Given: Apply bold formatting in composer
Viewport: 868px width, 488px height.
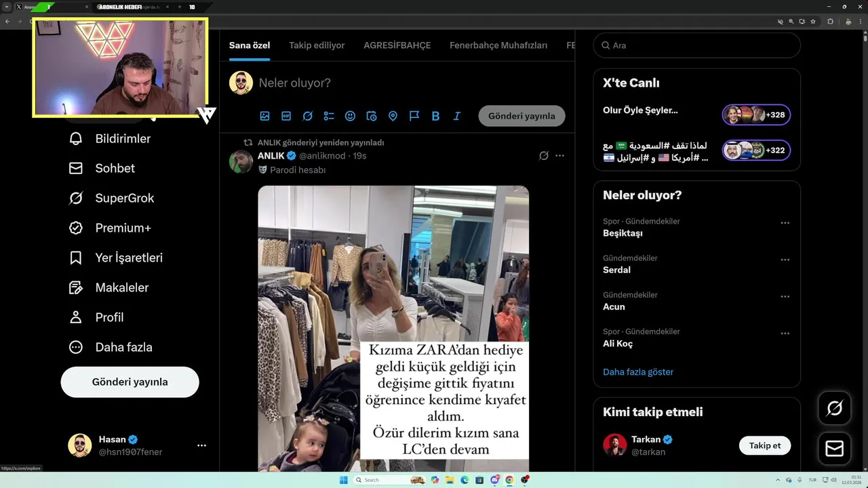Looking at the screenshot, I should coord(435,116).
